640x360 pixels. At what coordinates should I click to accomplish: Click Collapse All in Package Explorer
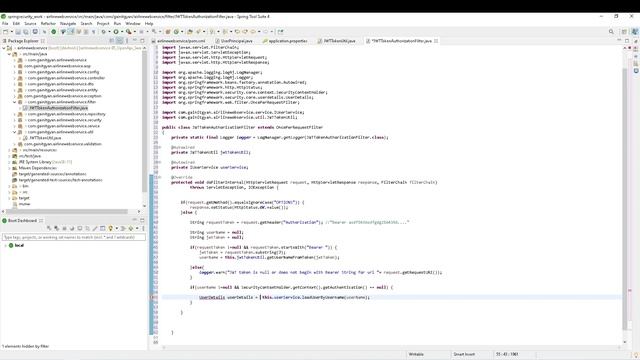[111, 41]
